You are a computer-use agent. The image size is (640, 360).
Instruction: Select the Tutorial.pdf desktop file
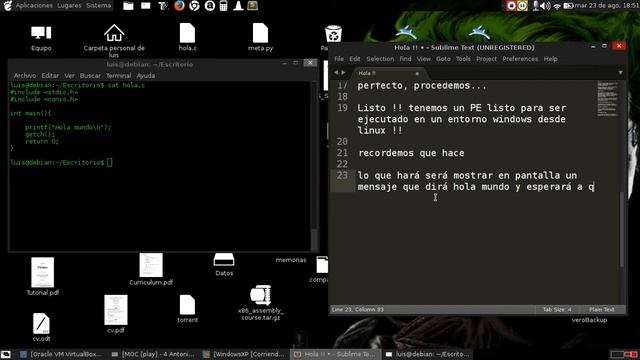coord(42,276)
